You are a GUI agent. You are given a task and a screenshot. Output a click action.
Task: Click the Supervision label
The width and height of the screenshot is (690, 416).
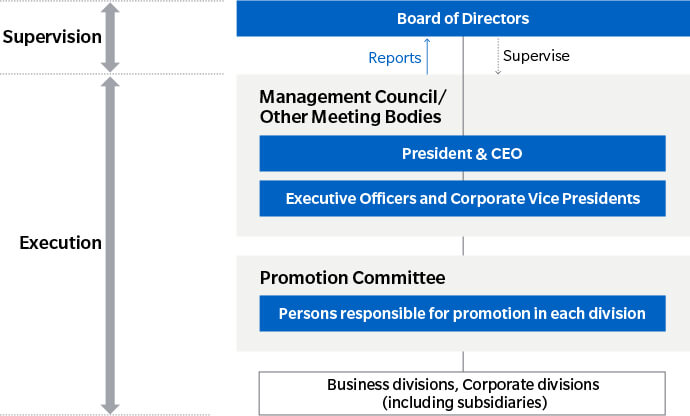pyautogui.click(x=52, y=37)
